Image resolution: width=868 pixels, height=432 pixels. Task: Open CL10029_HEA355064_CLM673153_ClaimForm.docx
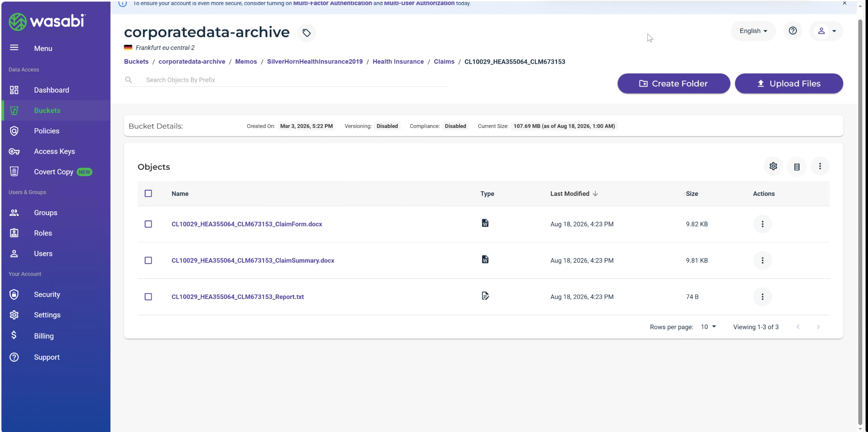[x=247, y=224]
